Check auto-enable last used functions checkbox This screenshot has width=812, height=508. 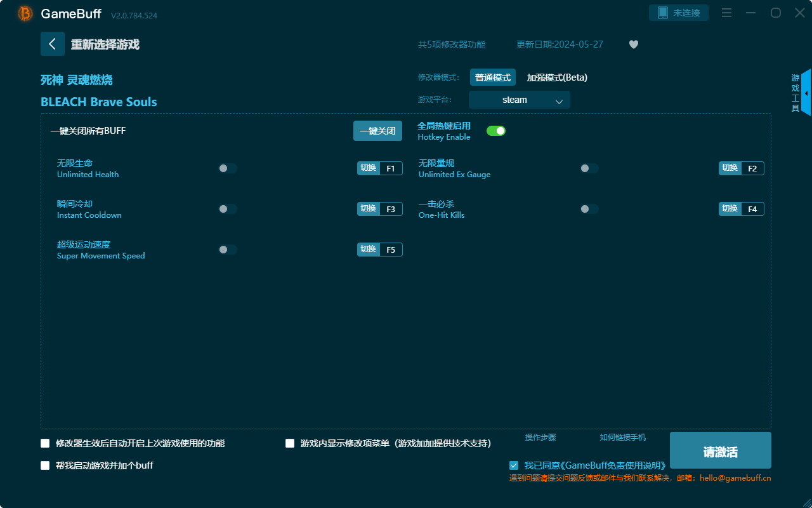(x=45, y=443)
